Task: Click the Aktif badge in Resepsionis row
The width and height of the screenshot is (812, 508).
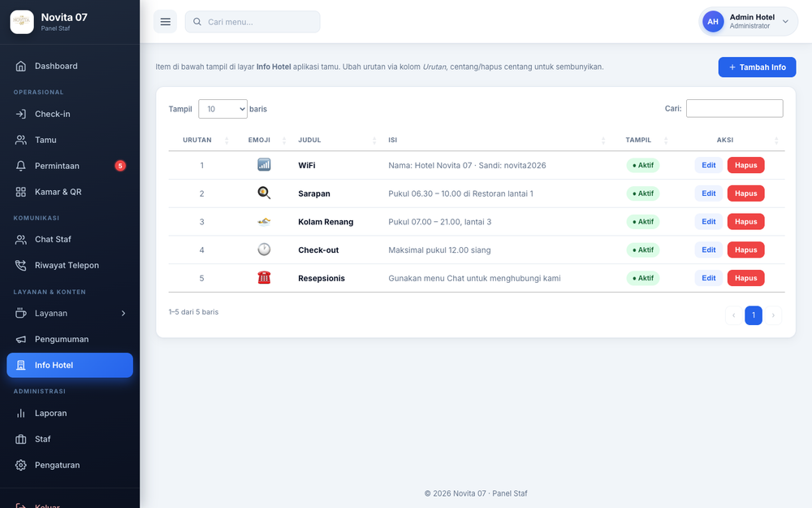Action: (x=642, y=278)
